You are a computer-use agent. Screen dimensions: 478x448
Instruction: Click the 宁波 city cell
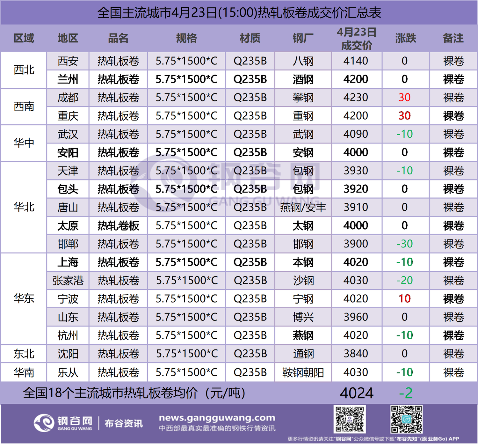(68, 299)
